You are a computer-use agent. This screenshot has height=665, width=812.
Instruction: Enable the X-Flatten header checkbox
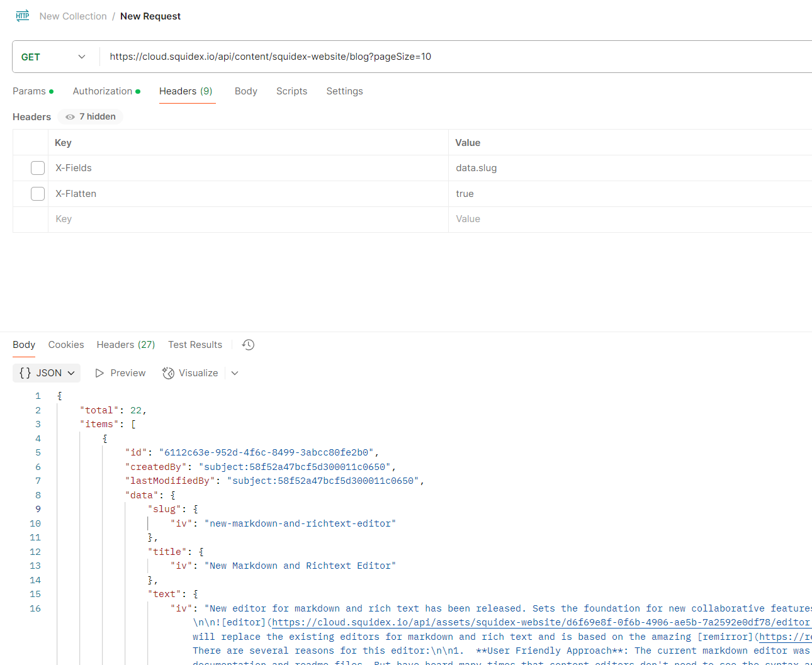(x=38, y=194)
